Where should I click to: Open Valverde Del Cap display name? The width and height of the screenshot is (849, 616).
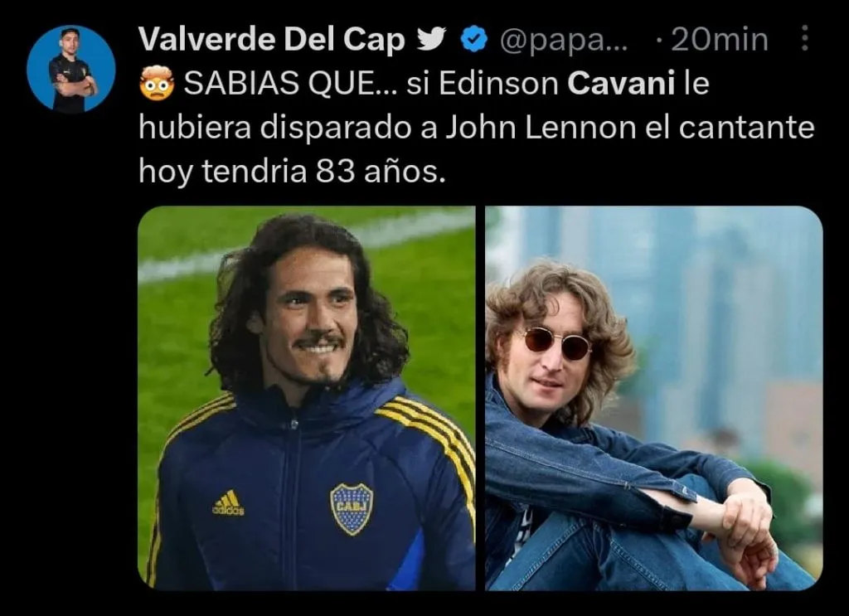pos(272,40)
